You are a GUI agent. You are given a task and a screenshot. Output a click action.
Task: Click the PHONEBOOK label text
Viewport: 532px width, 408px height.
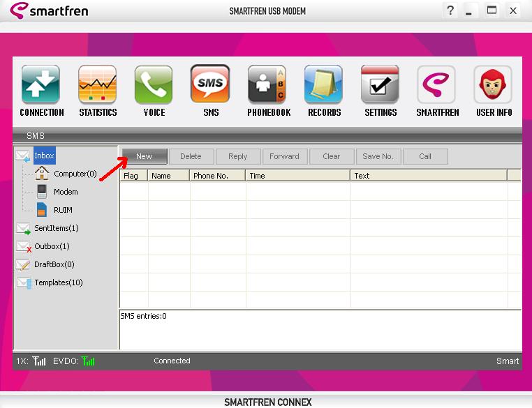point(269,112)
